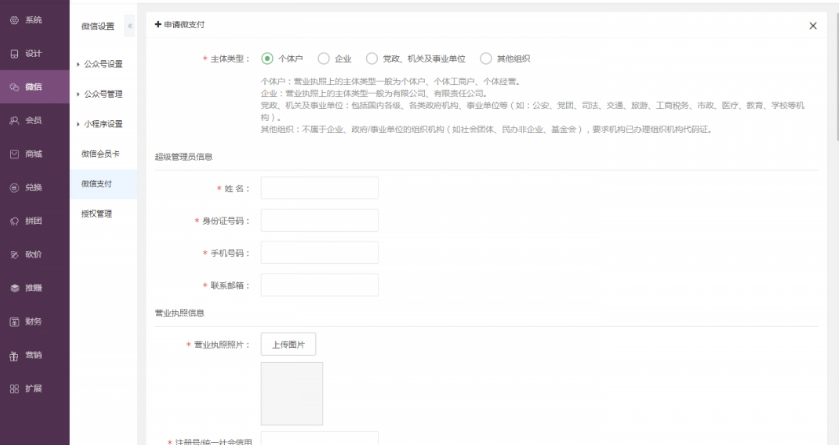Open the 系统 section in sidebar
This screenshot has width=839, height=445.
tap(27, 19)
